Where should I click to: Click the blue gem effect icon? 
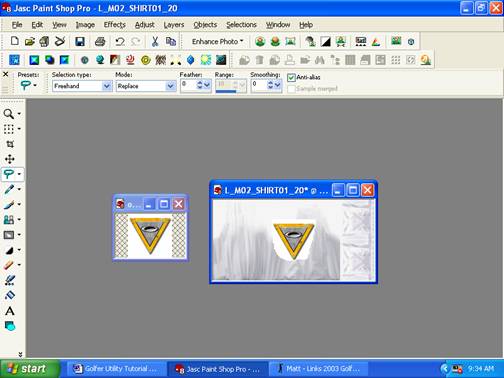190,60
